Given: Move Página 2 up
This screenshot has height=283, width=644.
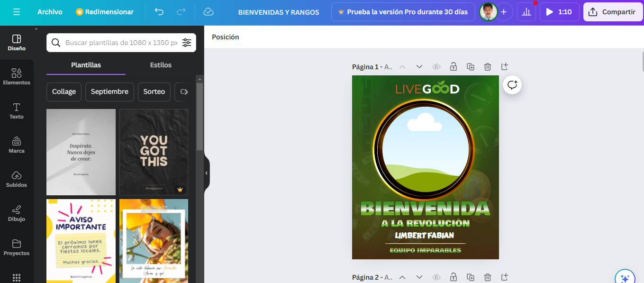Looking at the screenshot, I should pos(402,277).
